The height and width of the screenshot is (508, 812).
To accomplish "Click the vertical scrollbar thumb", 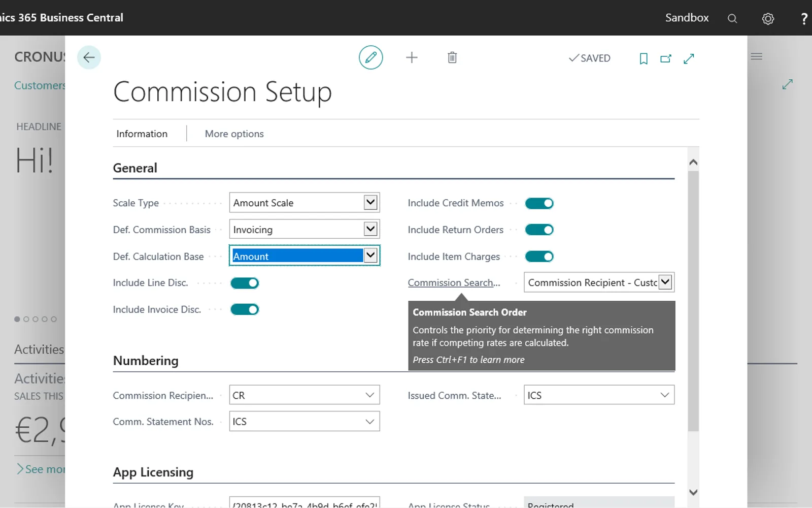I will point(693,301).
